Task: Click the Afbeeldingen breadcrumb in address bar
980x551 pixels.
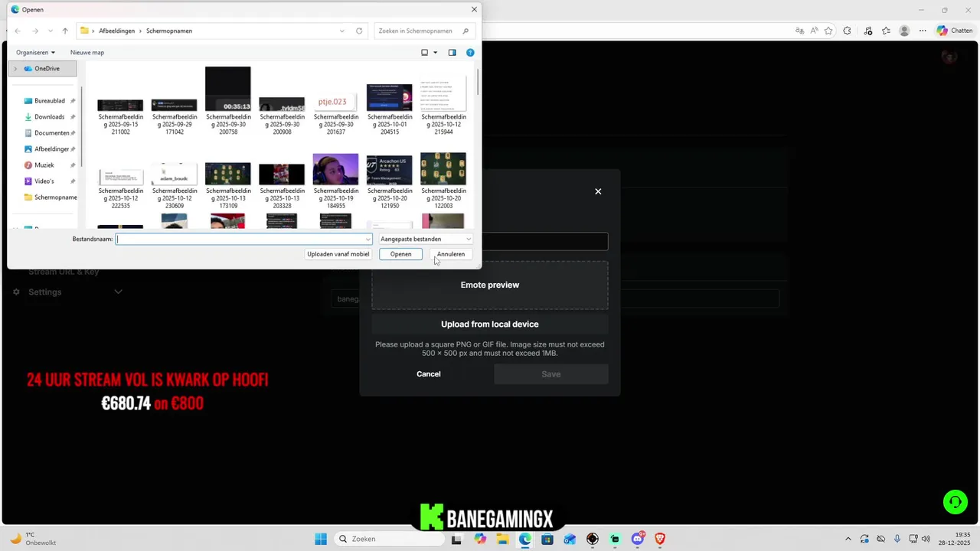Action: [116, 31]
